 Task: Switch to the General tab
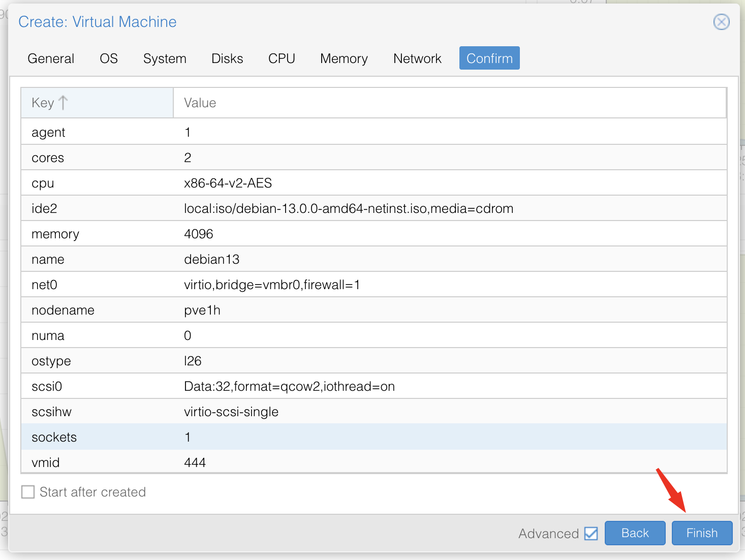(x=51, y=58)
